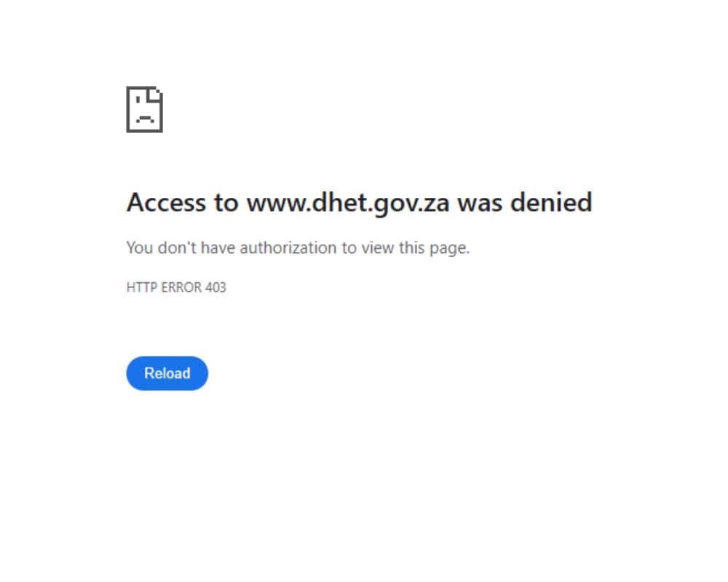Click the words 'this page.' in message
Screen dimensions: 728x582
pyautogui.click(x=434, y=248)
